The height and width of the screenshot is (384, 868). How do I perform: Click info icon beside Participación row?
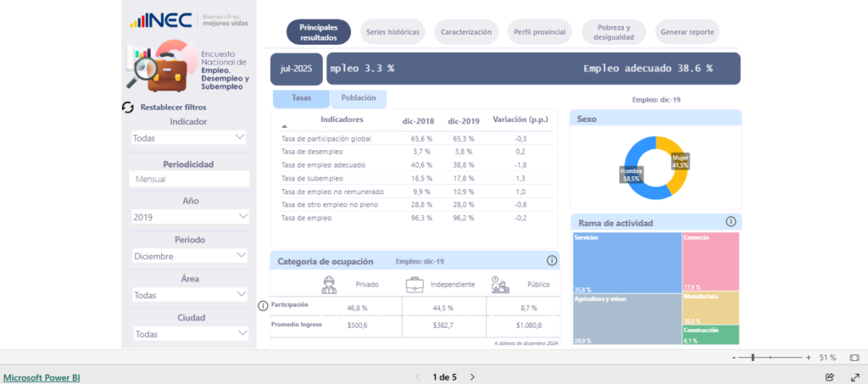click(263, 305)
